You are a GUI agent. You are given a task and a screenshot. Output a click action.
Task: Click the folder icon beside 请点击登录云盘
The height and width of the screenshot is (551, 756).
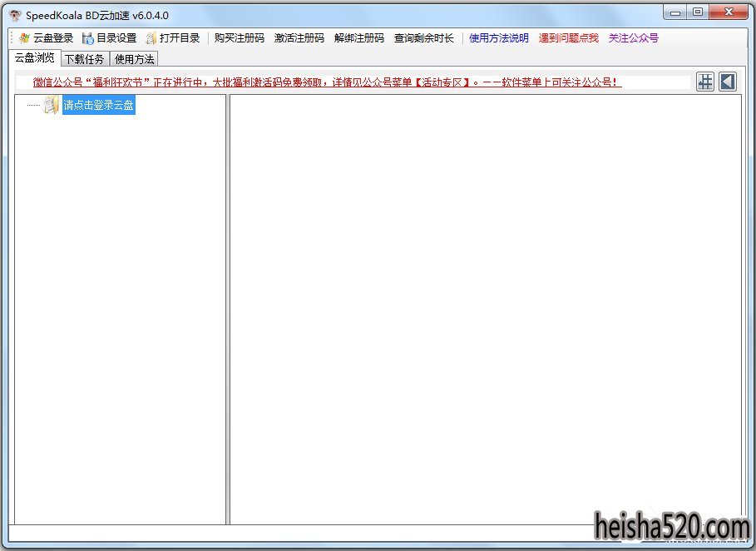pyautogui.click(x=51, y=105)
